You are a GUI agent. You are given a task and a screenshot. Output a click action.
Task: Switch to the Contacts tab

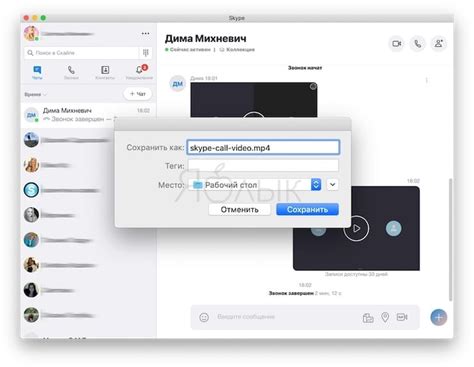[105, 72]
